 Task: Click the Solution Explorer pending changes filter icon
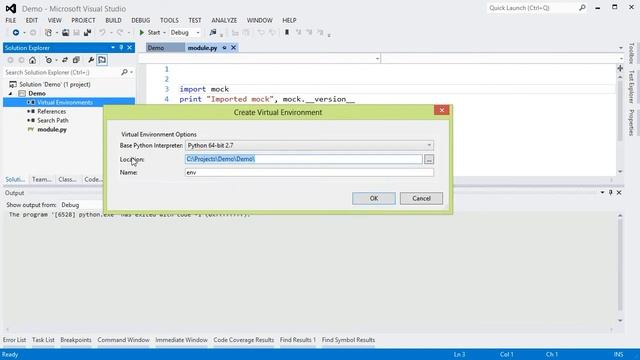coord(49,60)
